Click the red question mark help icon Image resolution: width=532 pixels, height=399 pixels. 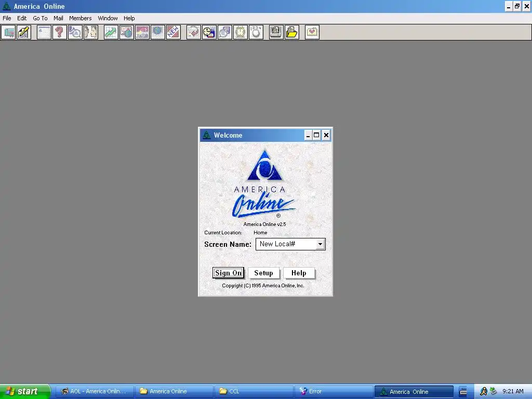tap(60, 32)
